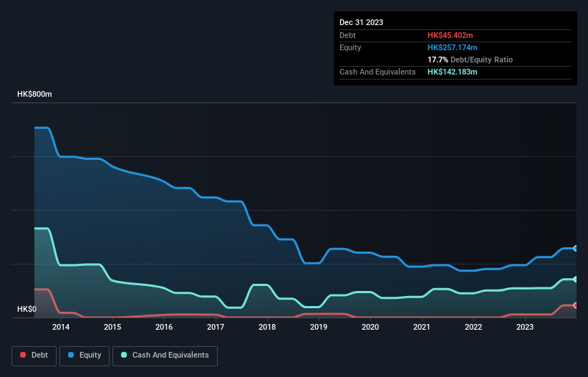588x377 pixels.
Task: Click the Equity row label in tooltip
Action: coord(350,47)
